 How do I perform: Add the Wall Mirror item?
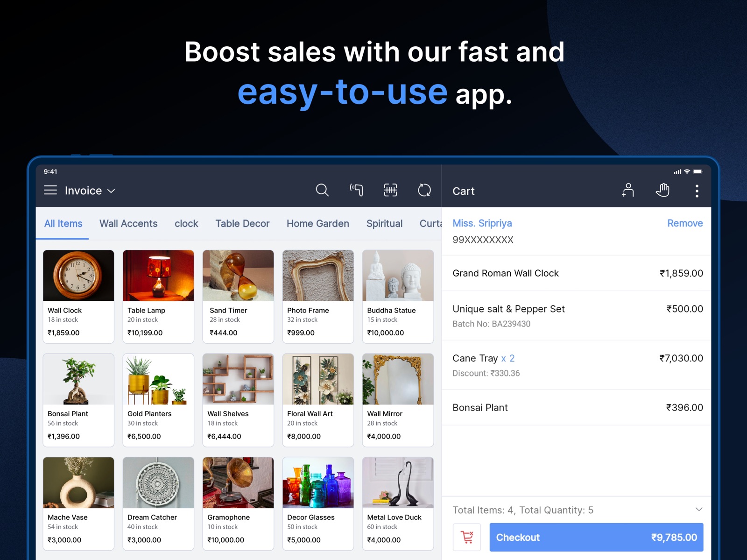click(x=398, y=400)
